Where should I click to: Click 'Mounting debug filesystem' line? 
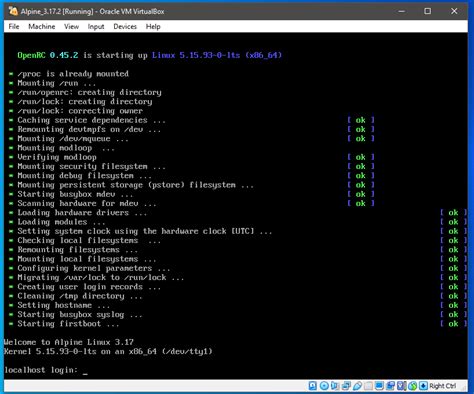tap(84, 176)
